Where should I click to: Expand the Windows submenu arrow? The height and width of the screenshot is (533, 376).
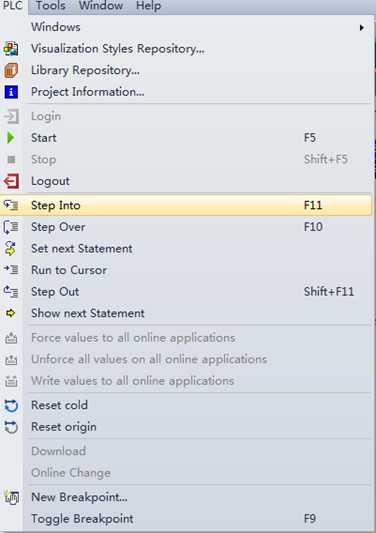(x=362, y=28)
